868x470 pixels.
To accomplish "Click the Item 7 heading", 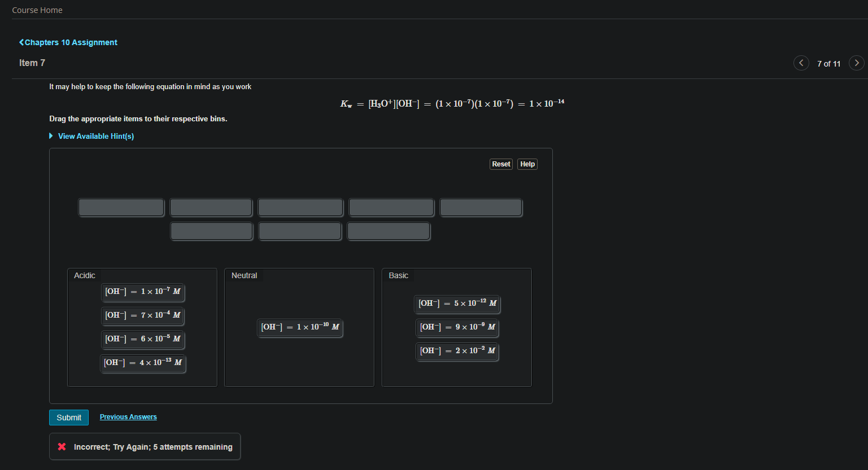I will (32, 63).
